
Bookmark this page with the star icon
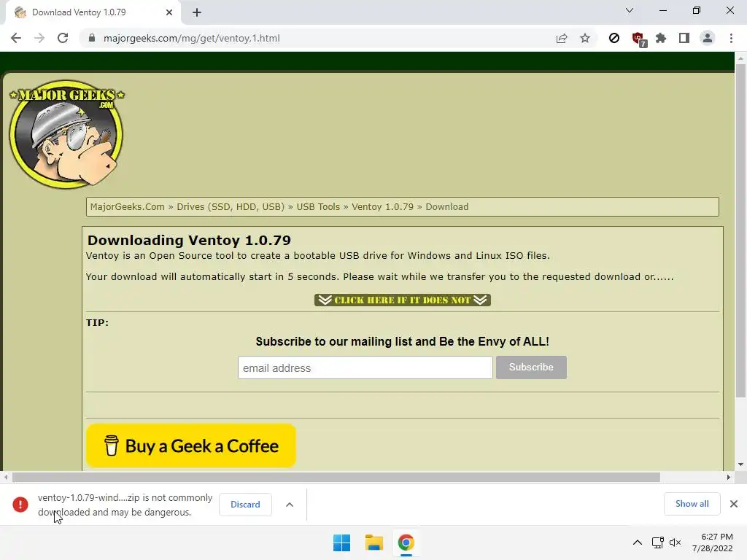pos(585,38)
